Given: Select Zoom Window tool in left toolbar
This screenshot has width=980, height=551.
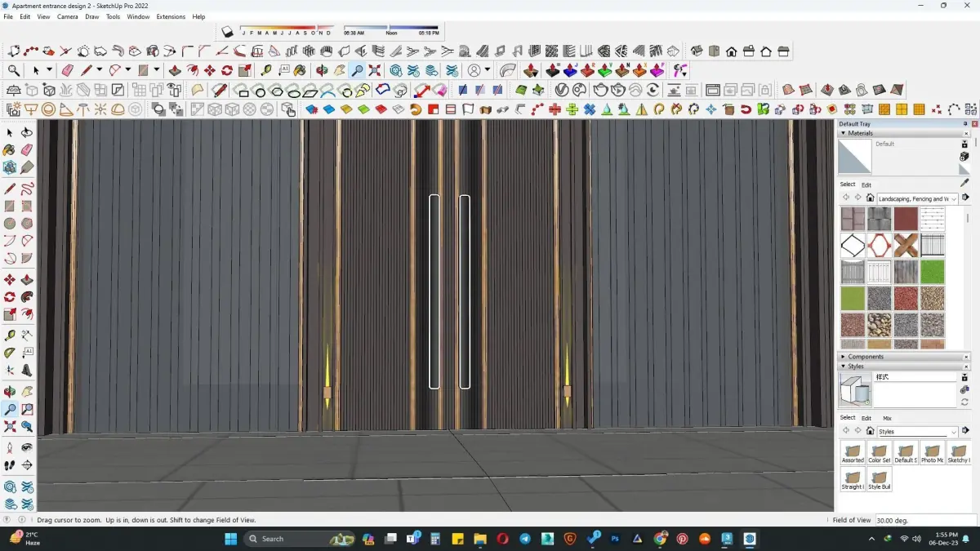Looking at the screenshot, I should (x=27, y=409).
